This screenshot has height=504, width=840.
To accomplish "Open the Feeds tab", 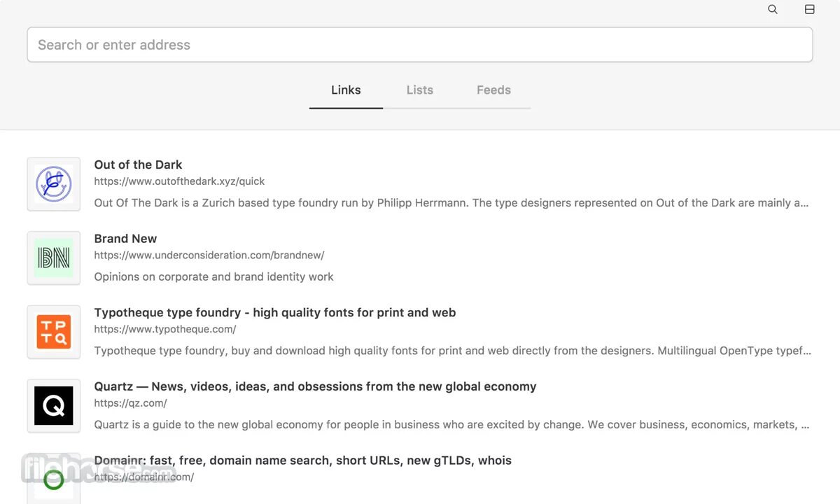I will pyautogui.click(x=493, y=90).
